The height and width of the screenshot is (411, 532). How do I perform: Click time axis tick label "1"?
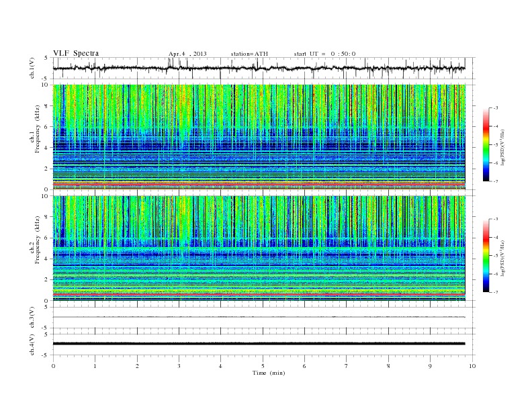95,366
